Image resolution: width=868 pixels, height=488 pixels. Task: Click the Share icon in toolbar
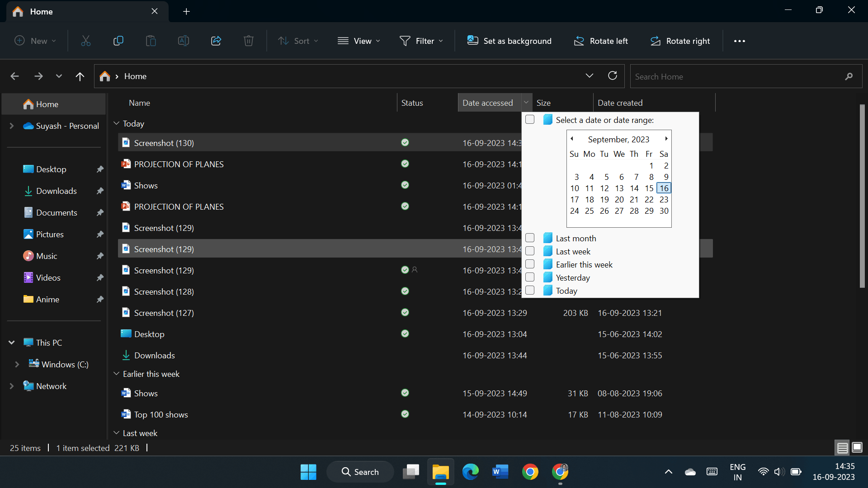[x=216, y=41]
